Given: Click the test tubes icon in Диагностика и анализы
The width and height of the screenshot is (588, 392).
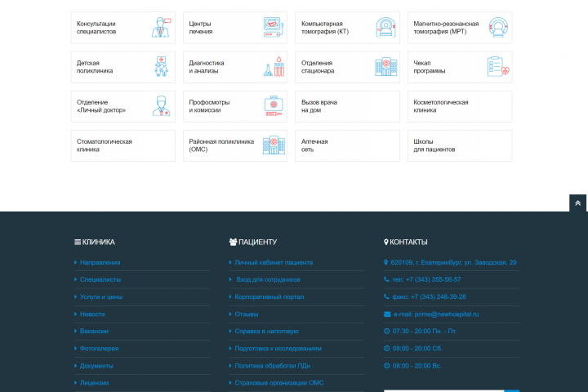Looking at the screenshot, I should coord(274,66).
